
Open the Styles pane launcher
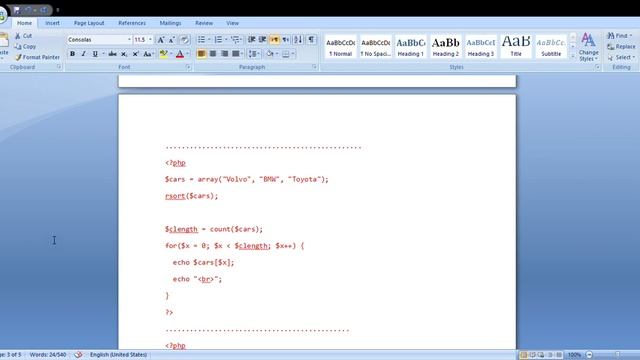tap(598, 67)
